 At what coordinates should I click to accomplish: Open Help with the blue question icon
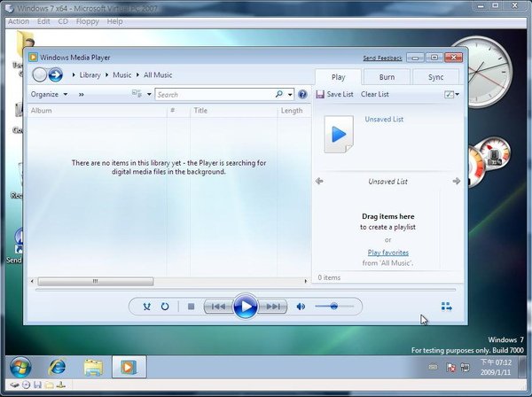click(x=302, y=94)
